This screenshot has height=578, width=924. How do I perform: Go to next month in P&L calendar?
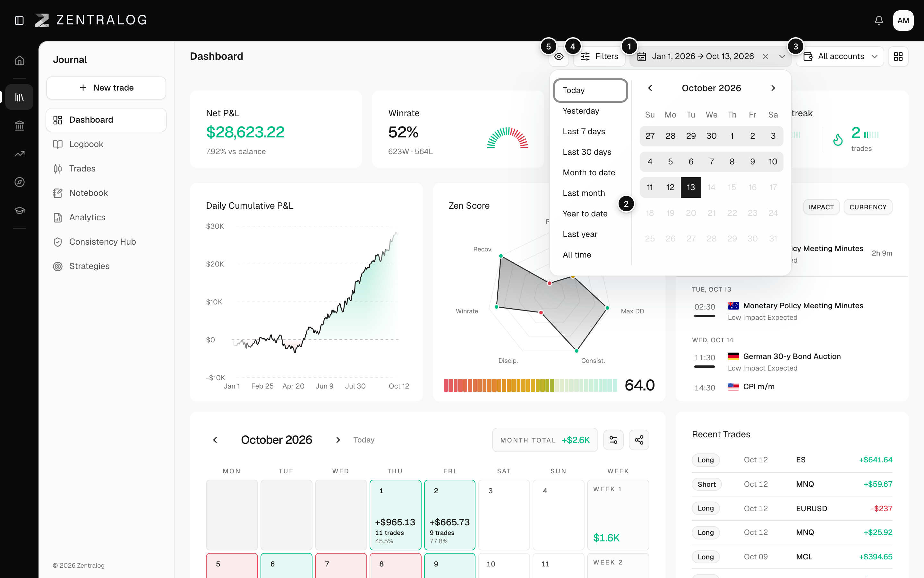[x=338, y=440]
